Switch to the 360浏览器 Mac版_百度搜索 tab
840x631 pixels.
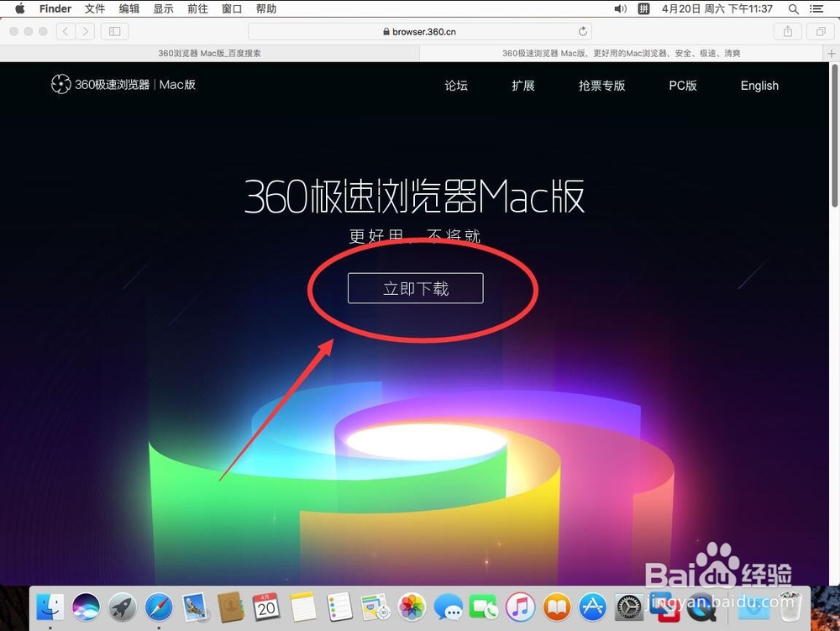click(209, 53)
